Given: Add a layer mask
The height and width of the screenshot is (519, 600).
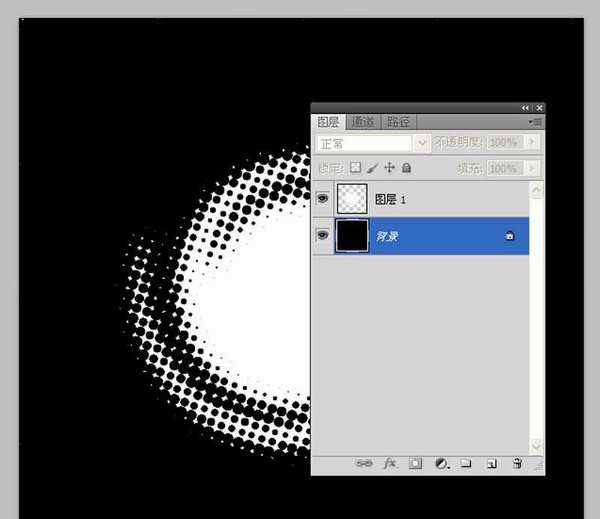Looking at the screenshot, I should tap(415, 464).
